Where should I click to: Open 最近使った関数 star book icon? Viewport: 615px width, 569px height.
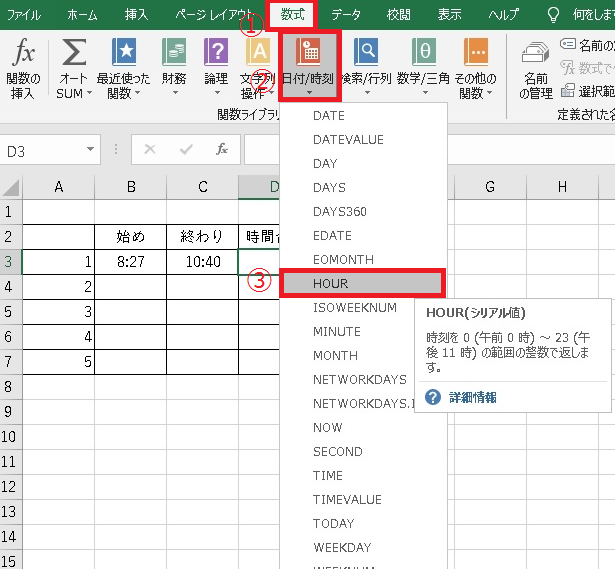tap(124, 52)
